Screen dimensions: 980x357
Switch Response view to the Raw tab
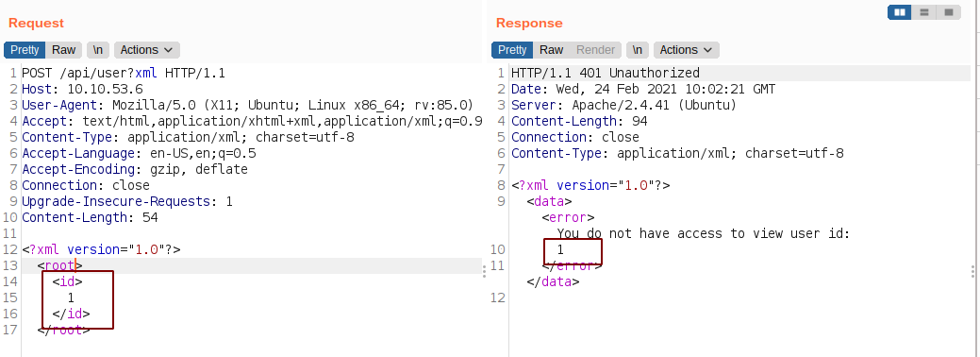[x=551, y=50]
